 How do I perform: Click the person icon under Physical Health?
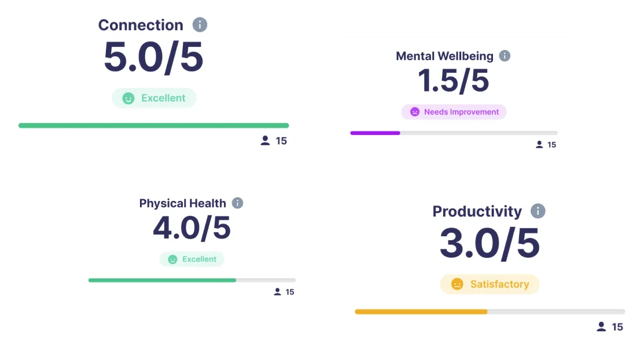[277, 292]
